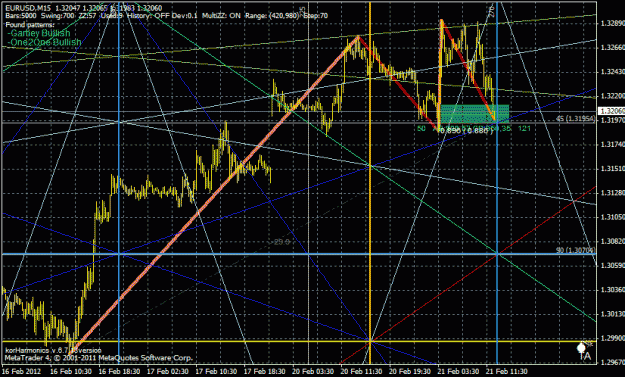
Task: Click the '21 Feb 03:30' time label
Action: click(458, 371)
